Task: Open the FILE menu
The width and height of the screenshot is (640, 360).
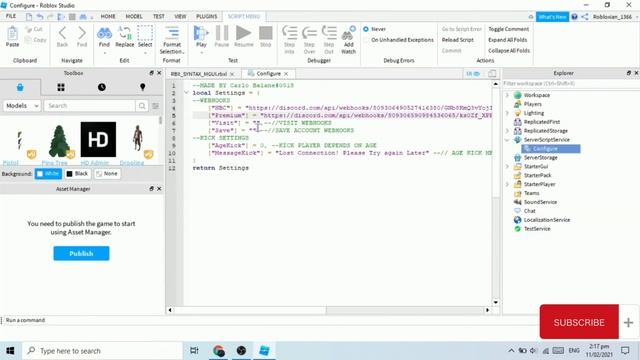Action: coord(11,16)
